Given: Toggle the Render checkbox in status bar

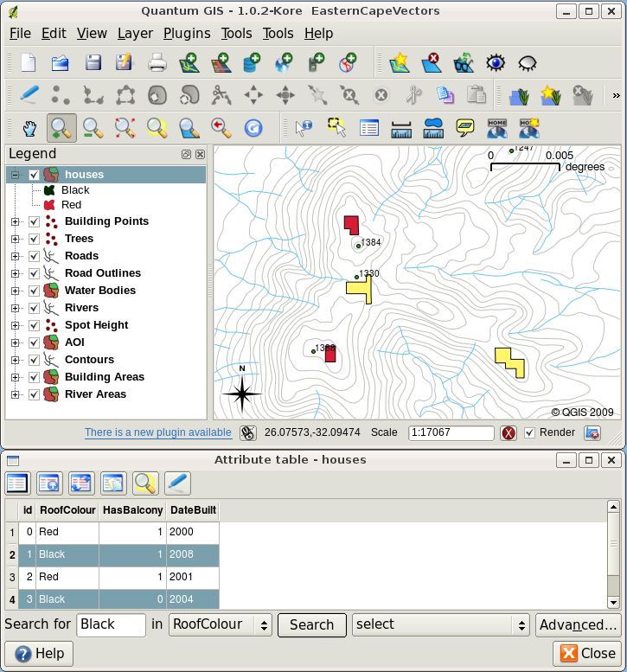Looking at the screenshot, I should pyautogui.click(x=530, y=432).
